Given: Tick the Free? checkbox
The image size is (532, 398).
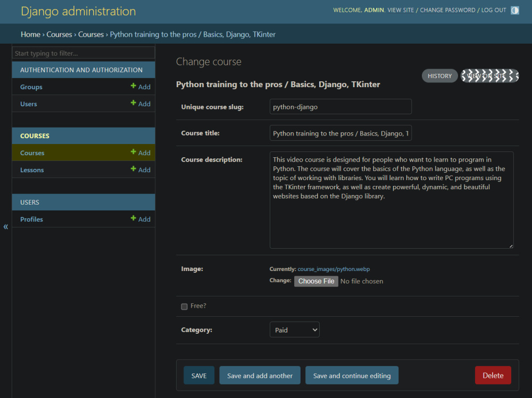Looking at the screenshot, I should [184, 307].
